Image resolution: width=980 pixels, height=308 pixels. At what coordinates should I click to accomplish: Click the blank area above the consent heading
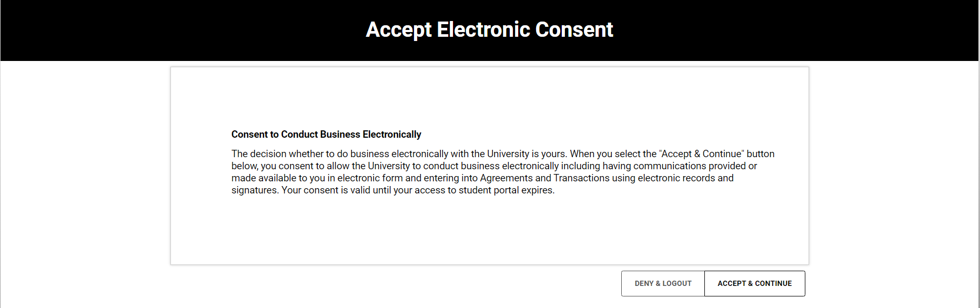tap(489, 97)
